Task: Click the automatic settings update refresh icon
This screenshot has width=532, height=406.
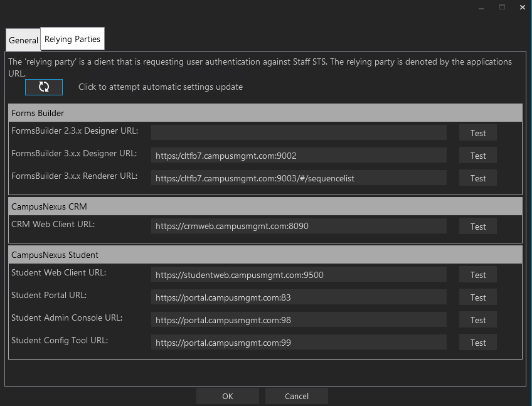Action: 43,87
